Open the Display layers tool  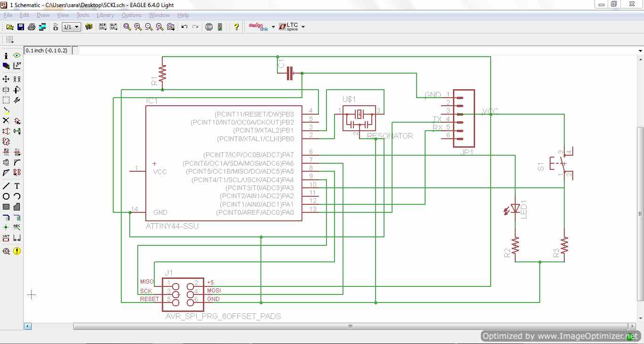[x=6, y=66]
